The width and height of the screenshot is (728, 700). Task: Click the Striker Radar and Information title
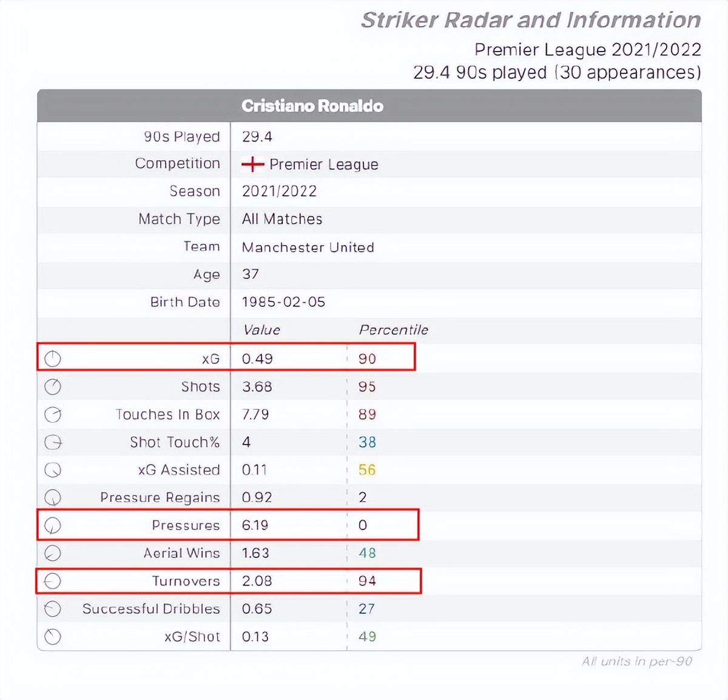[531, 20]
